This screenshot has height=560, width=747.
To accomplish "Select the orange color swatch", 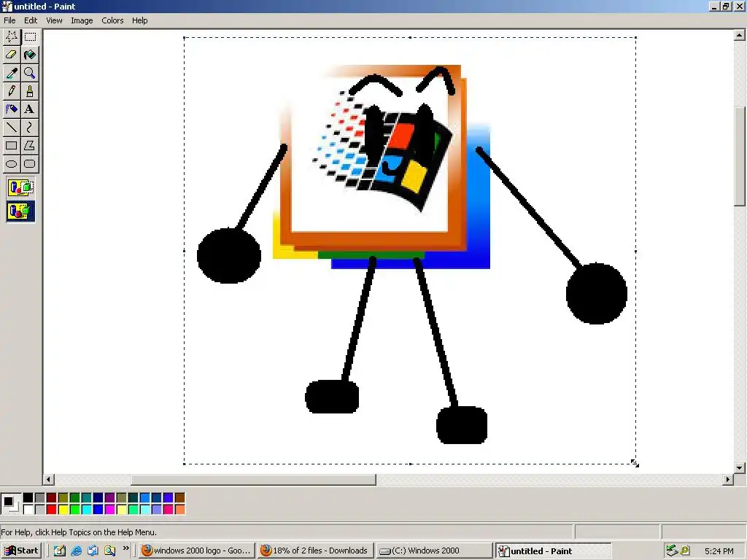I will (180, 509).
